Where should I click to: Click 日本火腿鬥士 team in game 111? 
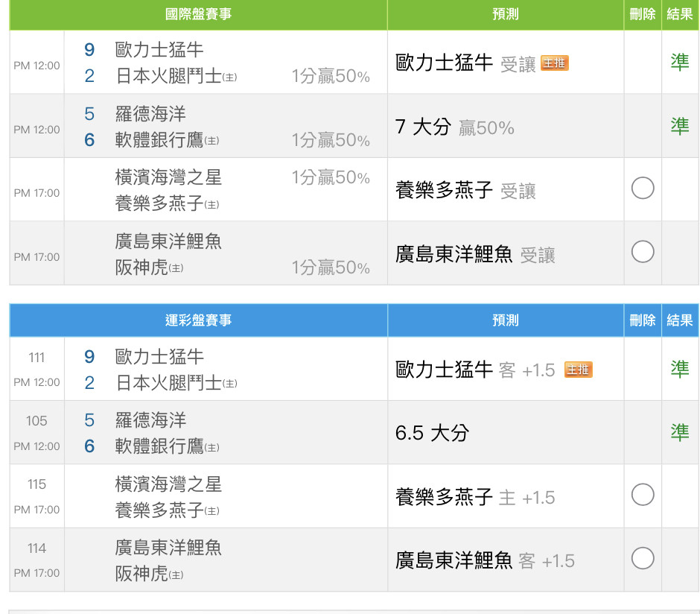176,383
